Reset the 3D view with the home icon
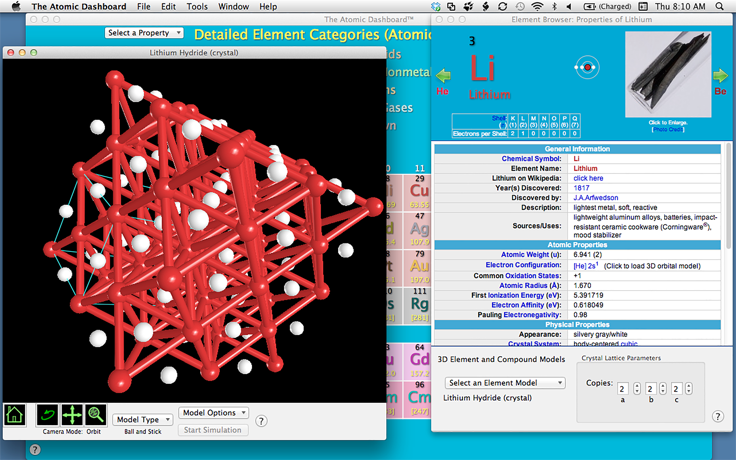Screen dimensions: 736x460 click(x=15, y=415)
